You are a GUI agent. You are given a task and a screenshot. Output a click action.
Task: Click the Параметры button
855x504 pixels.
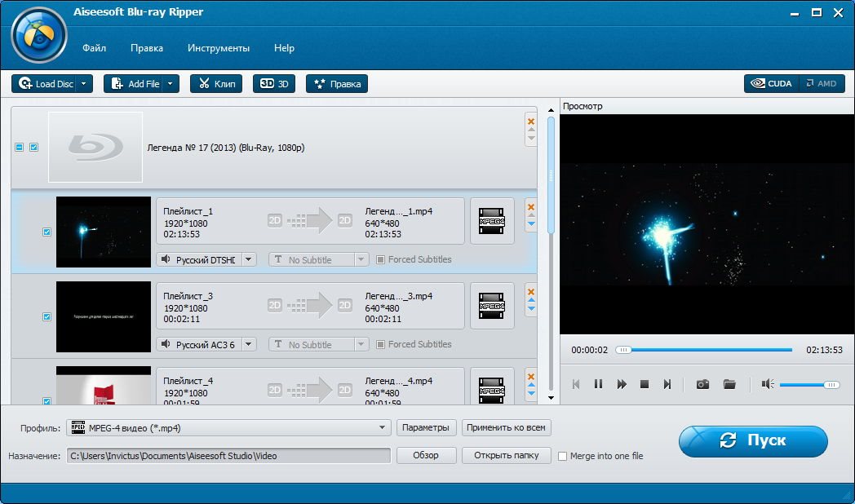coord(425,427)
